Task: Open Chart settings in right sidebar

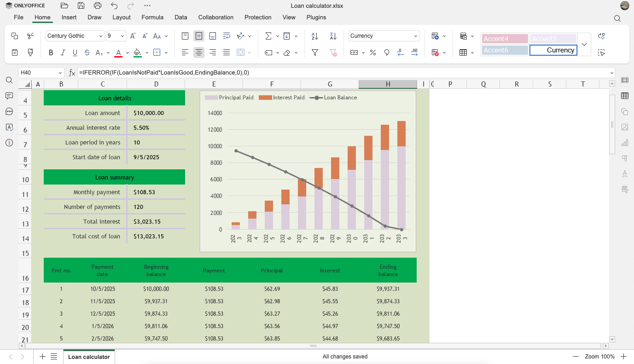Action: tap(625, 143)
